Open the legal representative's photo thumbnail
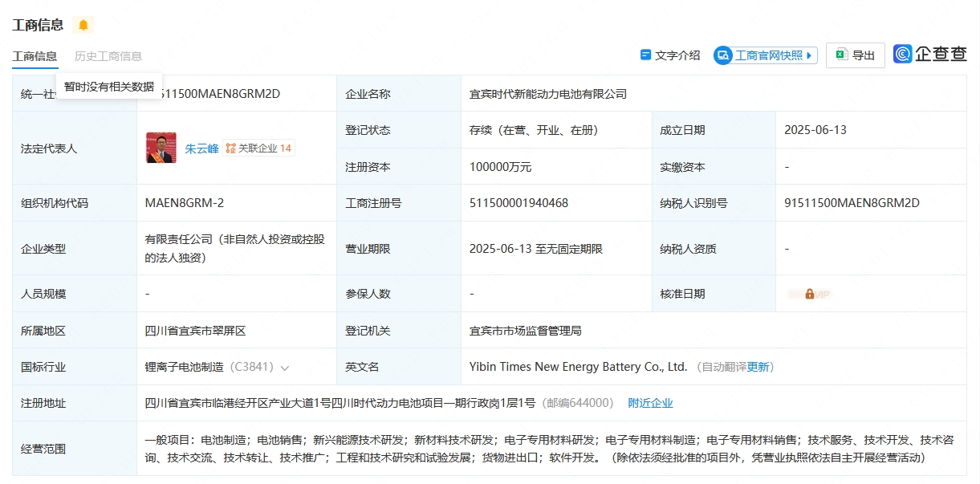 click(x=161, y=148)
